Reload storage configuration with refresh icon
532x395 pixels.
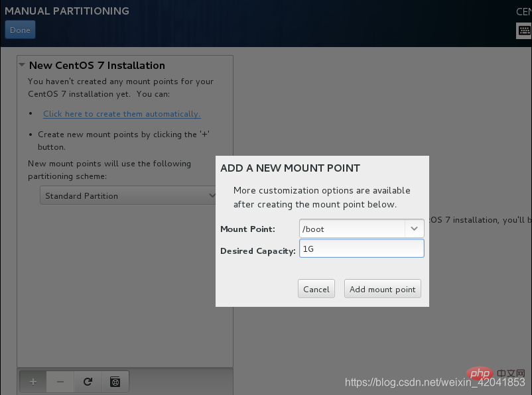[88, 382]
